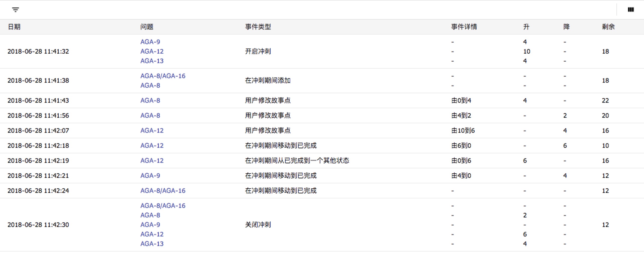
Task: Click the 问题 column header
Action: click(147, 27)
